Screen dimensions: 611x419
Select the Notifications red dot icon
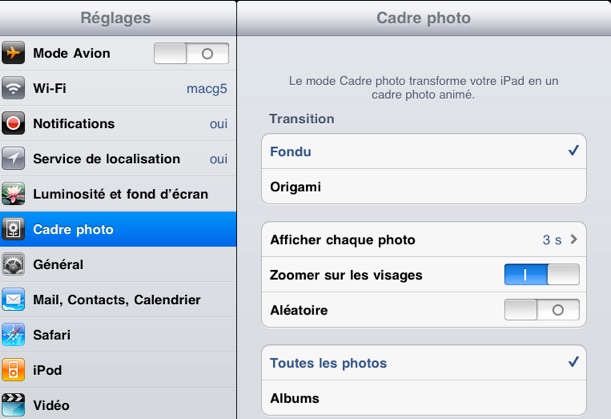[13, 123]
